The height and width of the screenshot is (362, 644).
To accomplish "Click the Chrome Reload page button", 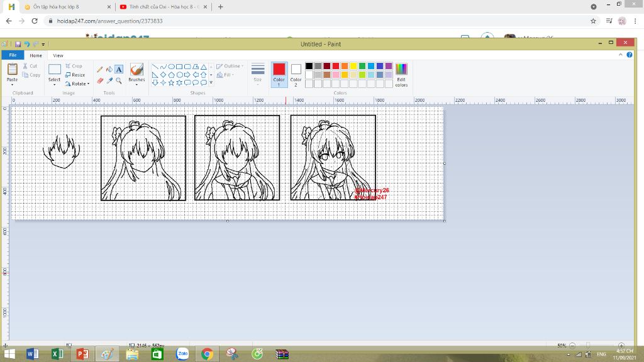I will [x=35, y=21].
